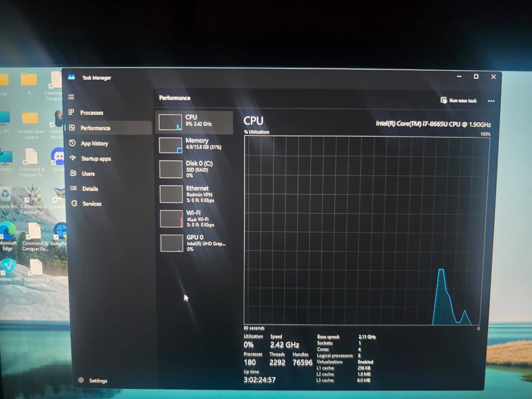This screenshot has width=532, height=399.
Task: Select the Performance sidebar icon
Action: pyautogui.click(x=72, y=128)
